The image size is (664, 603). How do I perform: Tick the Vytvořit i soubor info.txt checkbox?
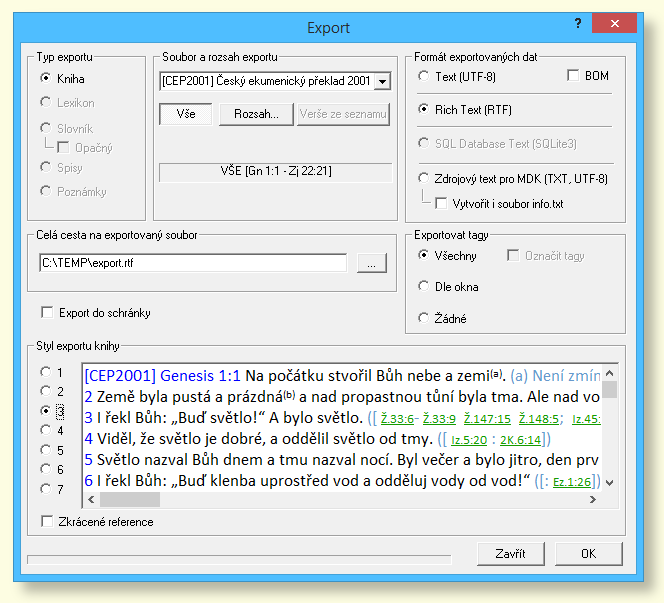pyautogui.click(x=442, y=204)
